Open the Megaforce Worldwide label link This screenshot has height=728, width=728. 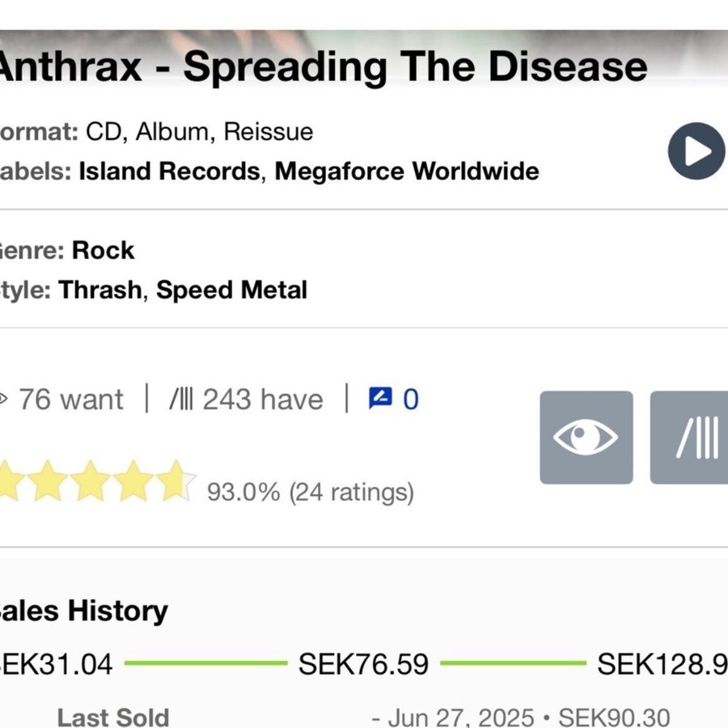click(407, 171)
